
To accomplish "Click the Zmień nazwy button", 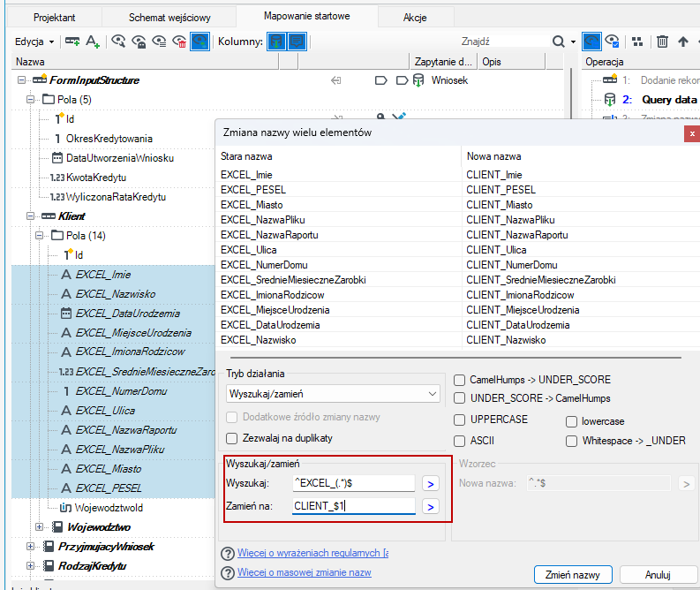I will pos(573,574).
